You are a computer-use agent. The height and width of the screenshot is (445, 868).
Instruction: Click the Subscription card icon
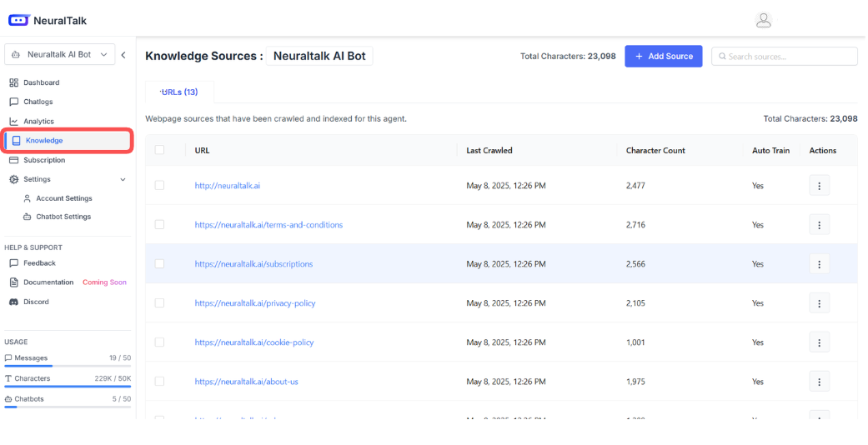[14, 160]
